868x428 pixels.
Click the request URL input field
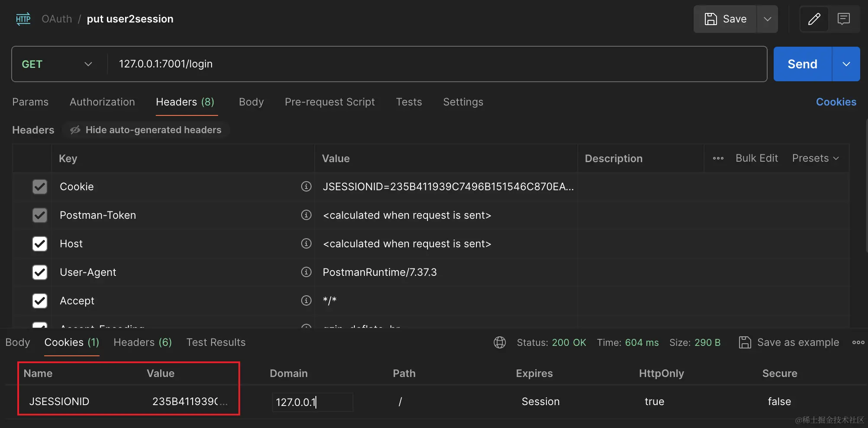click(x=437, y=64)
